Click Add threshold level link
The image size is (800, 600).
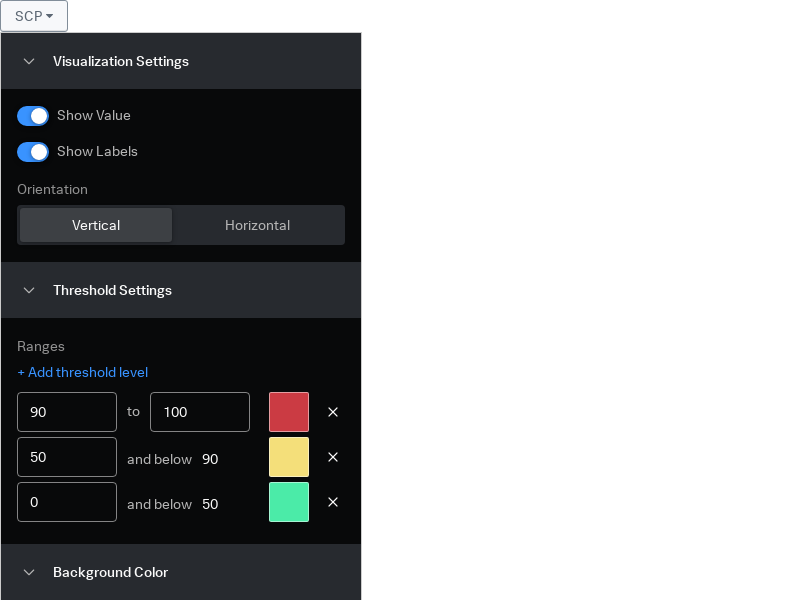83,372
